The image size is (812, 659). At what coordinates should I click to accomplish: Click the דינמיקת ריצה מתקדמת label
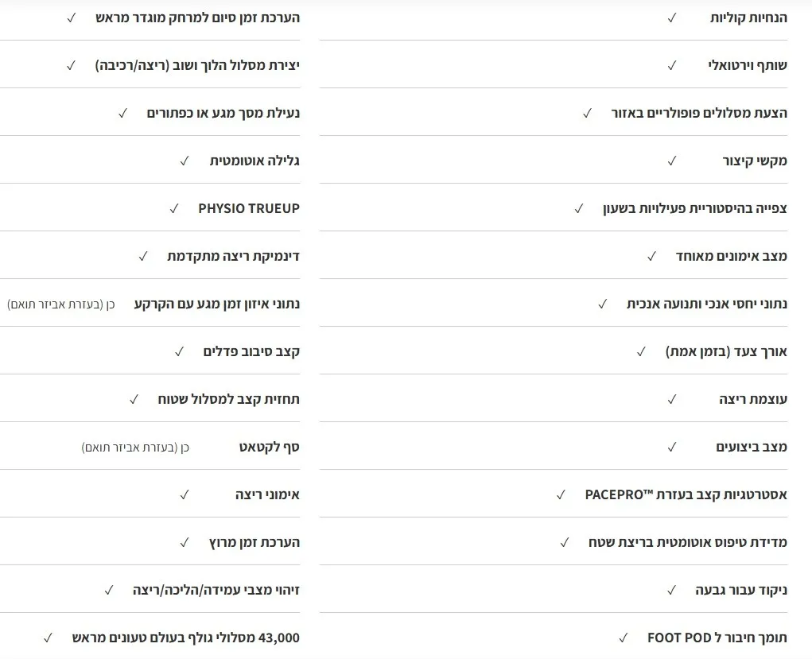click(233, 256)
